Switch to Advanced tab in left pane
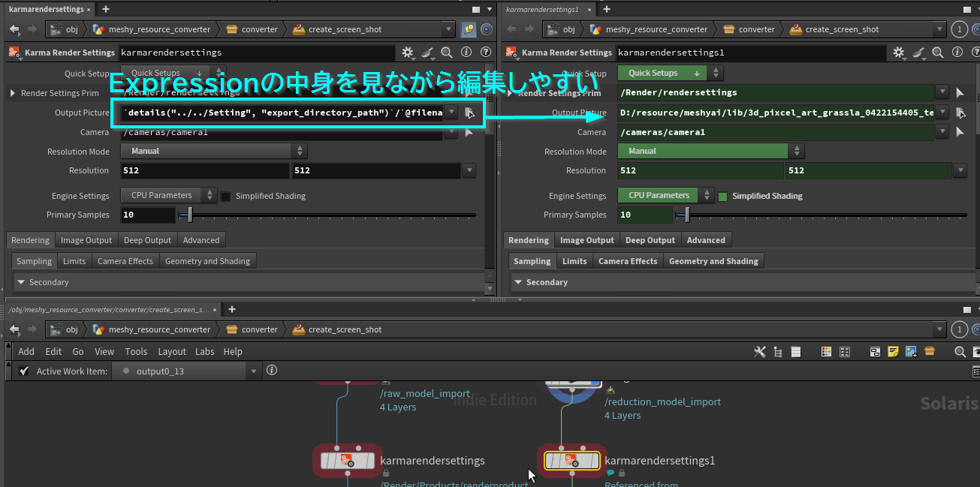Image resolution: width=980 pixels, height=487 pixels. click(201, 240)
